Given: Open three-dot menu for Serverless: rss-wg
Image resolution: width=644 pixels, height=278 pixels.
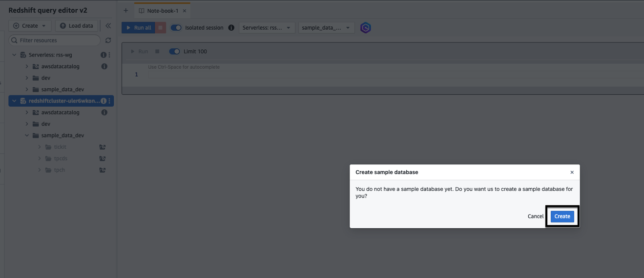Looking at the screenshot, I should click(x=109, y=55).
